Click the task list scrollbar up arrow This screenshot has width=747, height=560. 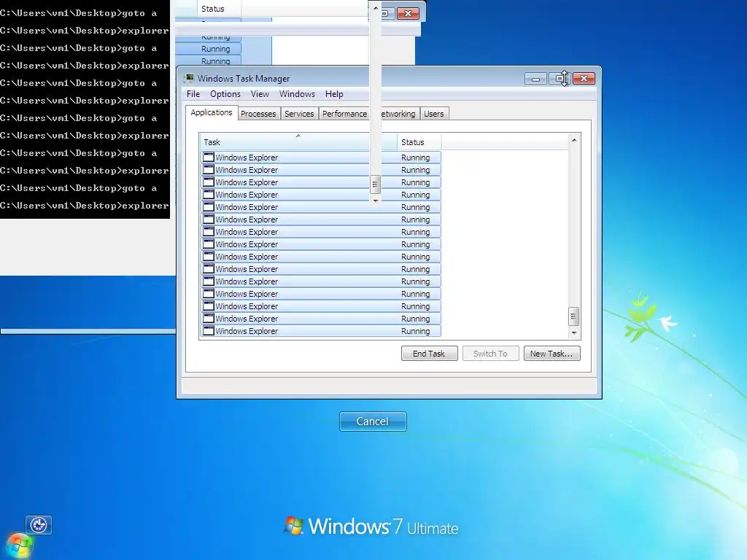coord(574,140)
